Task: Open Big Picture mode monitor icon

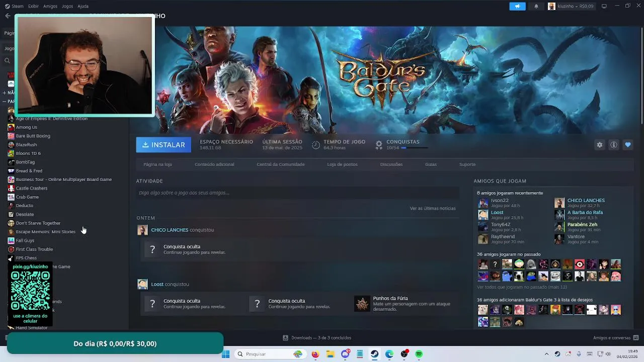Action: [604, 6]
